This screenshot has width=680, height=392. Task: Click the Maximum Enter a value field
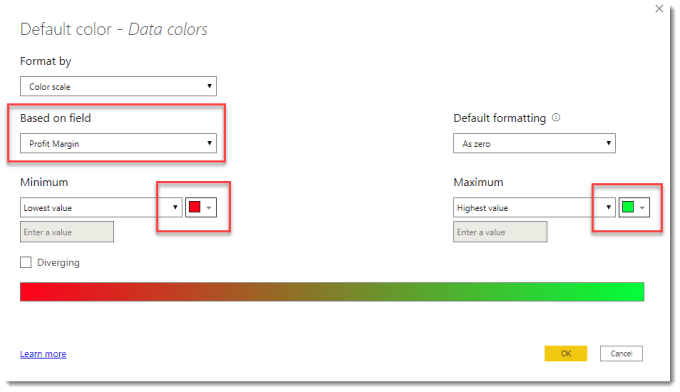tap(500, 232)
